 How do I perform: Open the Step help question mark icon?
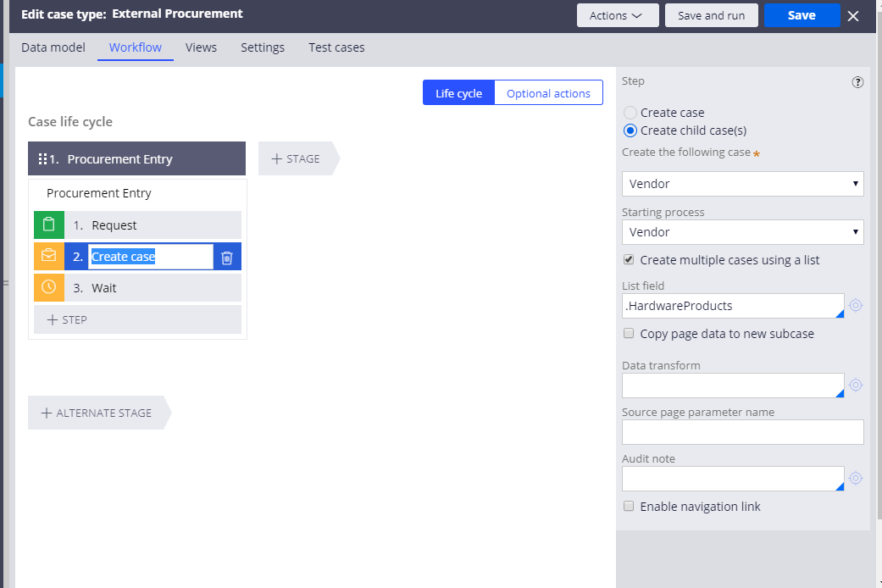pyautogui.click(x=857, y=82)
